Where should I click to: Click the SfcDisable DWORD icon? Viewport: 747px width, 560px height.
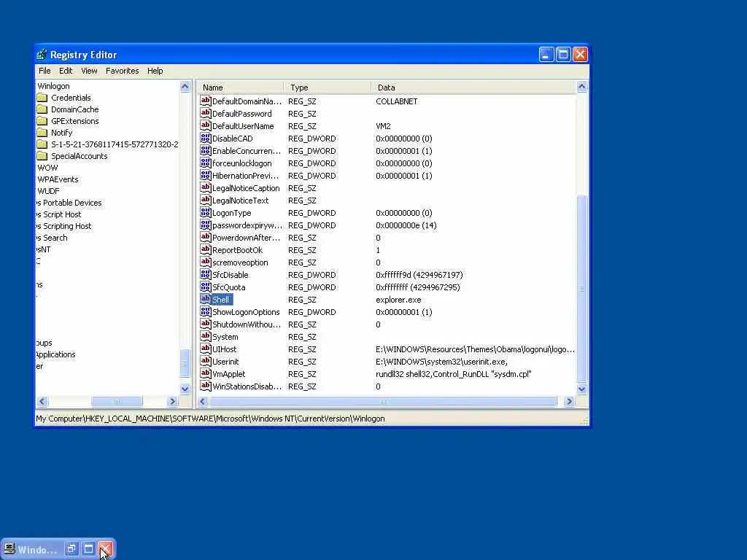pos(205,274)
